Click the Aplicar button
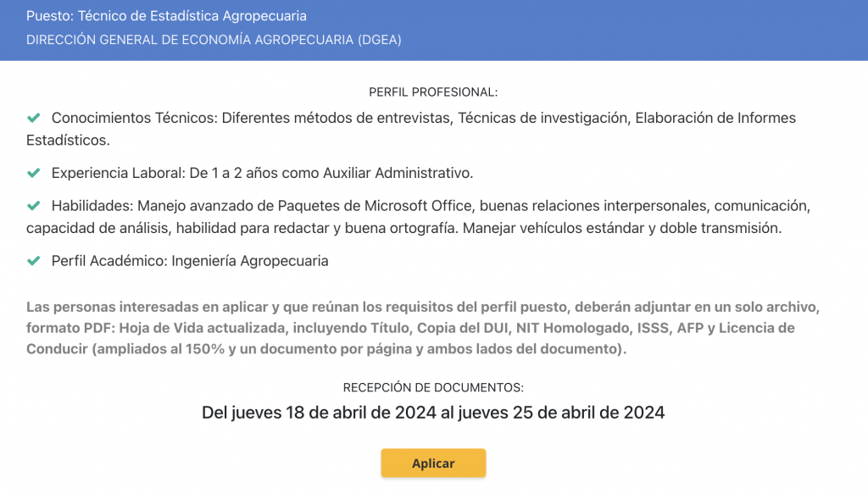 [x=433, y=463]
